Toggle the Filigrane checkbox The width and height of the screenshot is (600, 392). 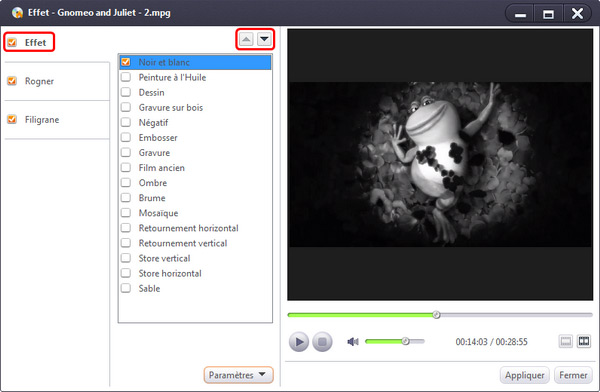[x=12, y=119]
